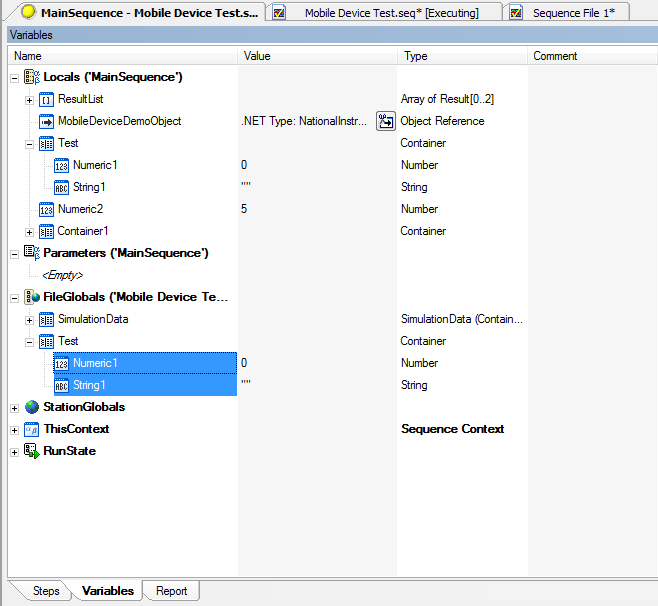This screenshot has width=658, height=606.
Task: Click the ResultList array icon
Action: point(46,99)
